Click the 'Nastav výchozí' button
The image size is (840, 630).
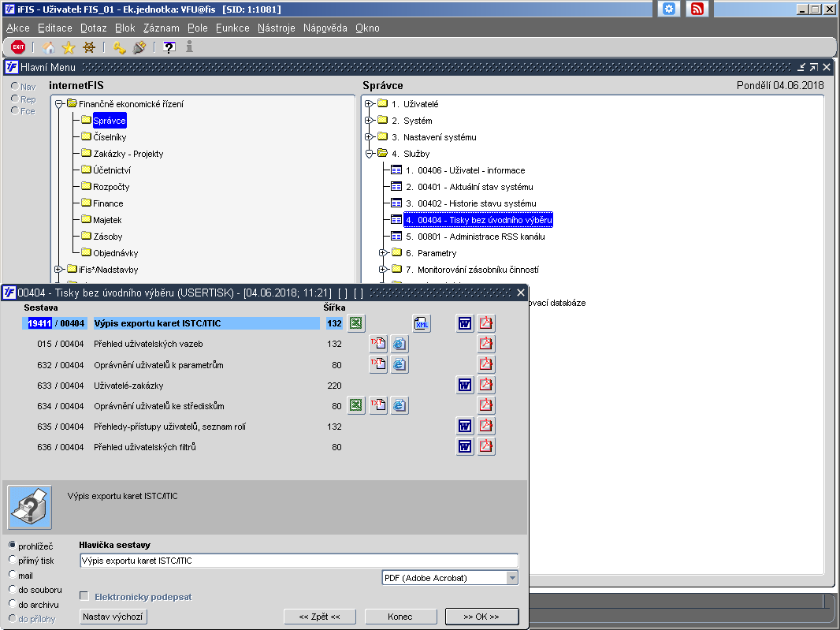click(x=114, y=617)
